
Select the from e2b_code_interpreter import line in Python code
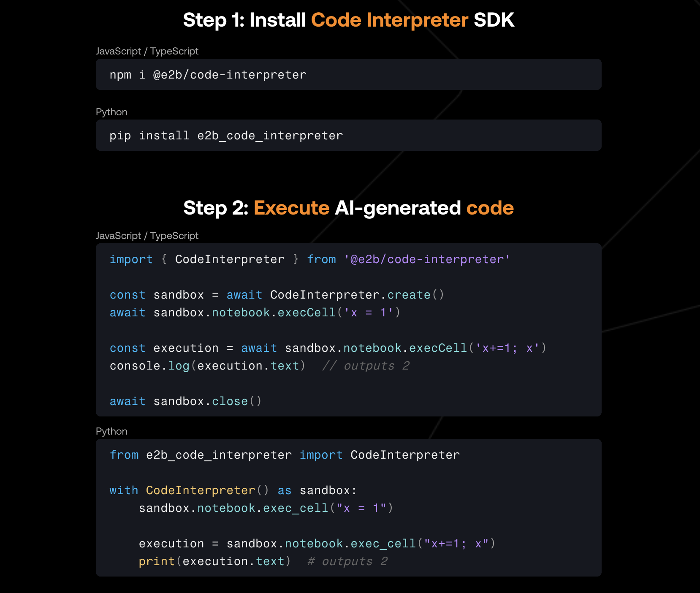tap(284, 455)
